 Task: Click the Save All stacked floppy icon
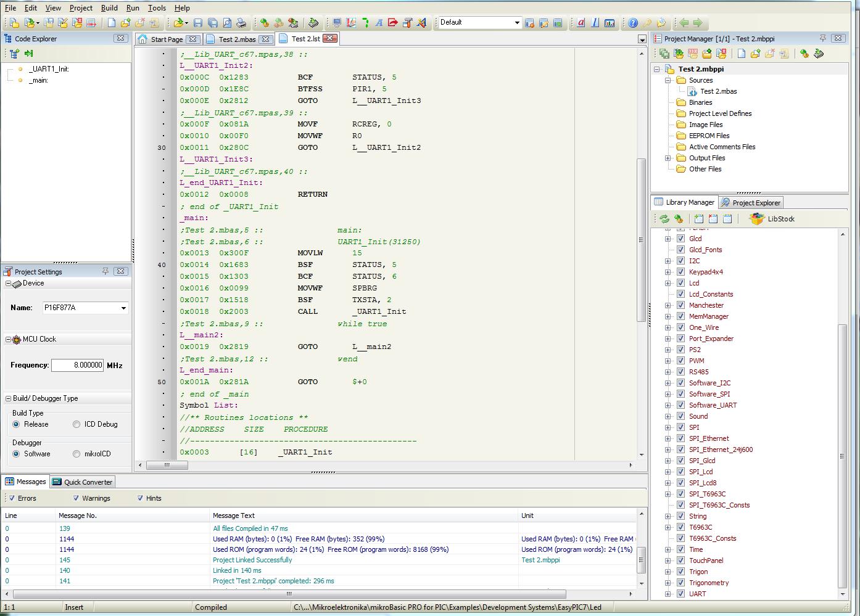212,23
